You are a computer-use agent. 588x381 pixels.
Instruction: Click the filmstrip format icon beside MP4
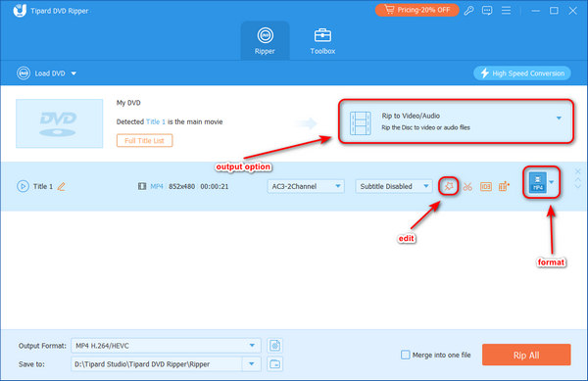[x=142, y=186]
